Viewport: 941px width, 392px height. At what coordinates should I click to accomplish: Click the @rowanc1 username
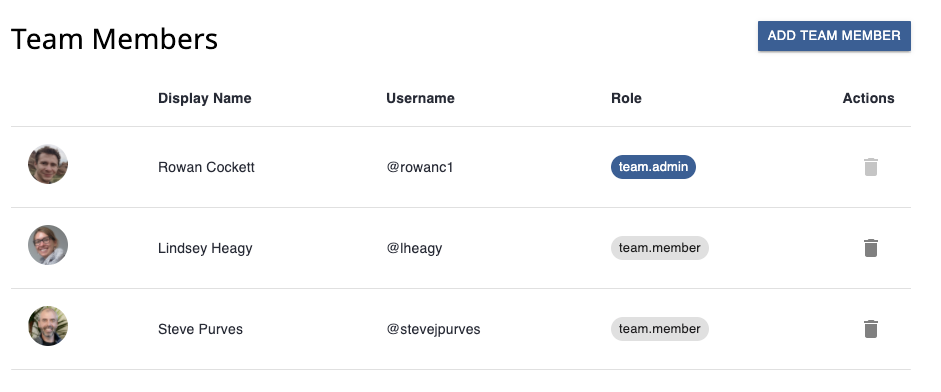[419, 167]
